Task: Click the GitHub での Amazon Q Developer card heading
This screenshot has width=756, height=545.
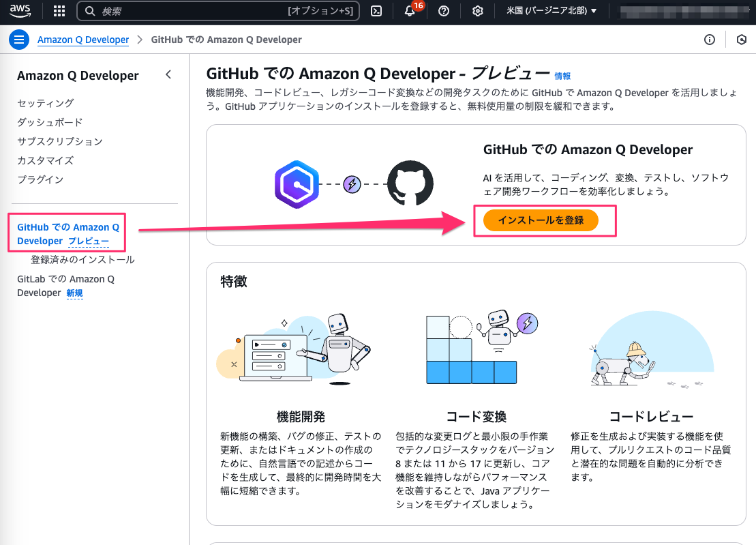Action: tap(588, 149)
